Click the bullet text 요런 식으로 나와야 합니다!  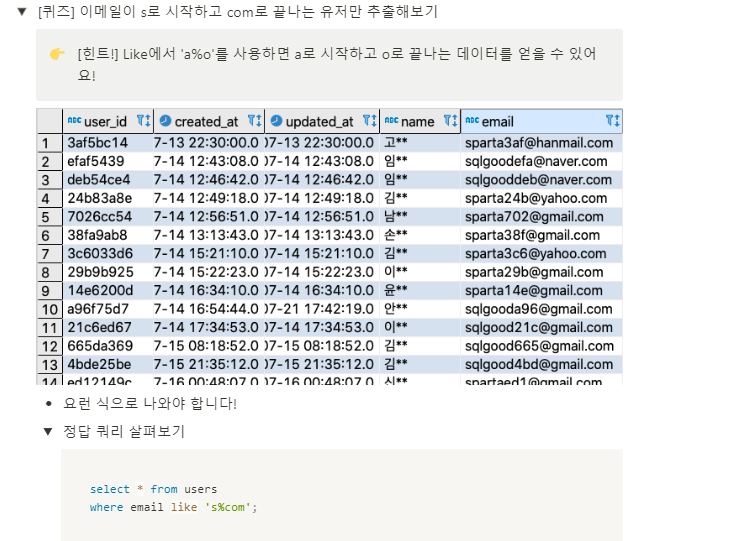point(150,404)
